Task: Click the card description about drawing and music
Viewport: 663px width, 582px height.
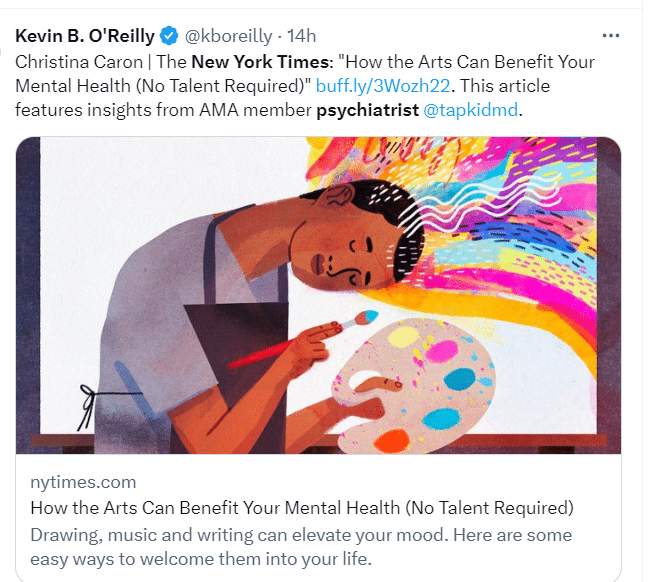Action: tap(300, 546)
